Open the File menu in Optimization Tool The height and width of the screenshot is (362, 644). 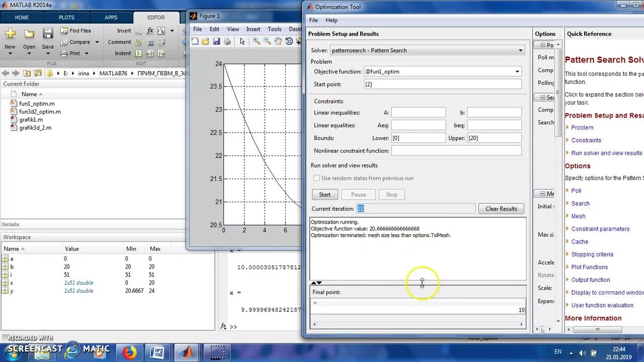[313, 20]
